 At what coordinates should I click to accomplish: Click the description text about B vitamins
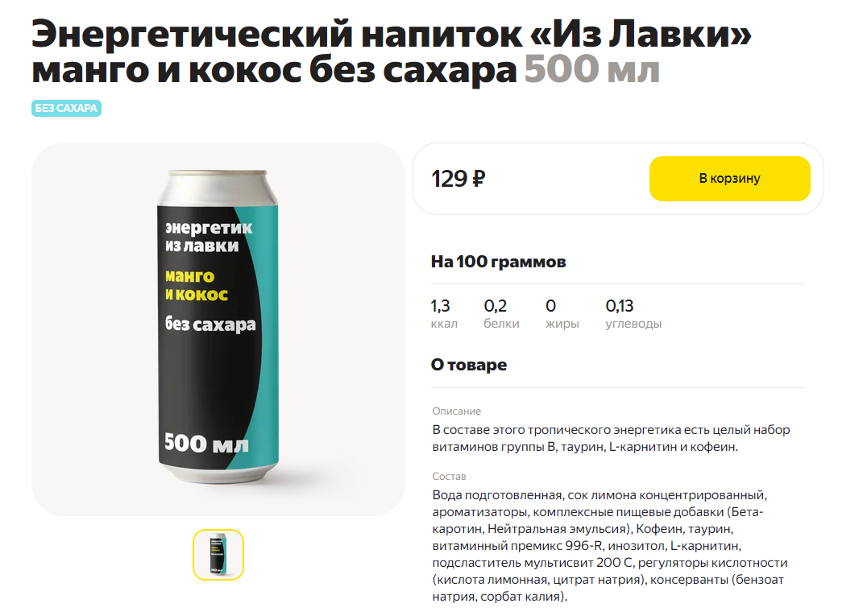pyautogui.click(x=611, y=438)
